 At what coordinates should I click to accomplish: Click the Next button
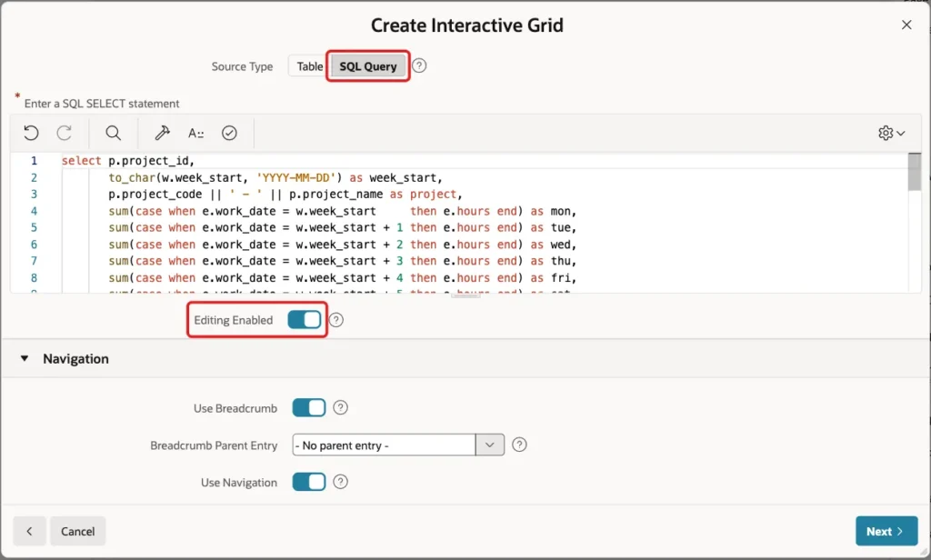click(x=886, y=531)
